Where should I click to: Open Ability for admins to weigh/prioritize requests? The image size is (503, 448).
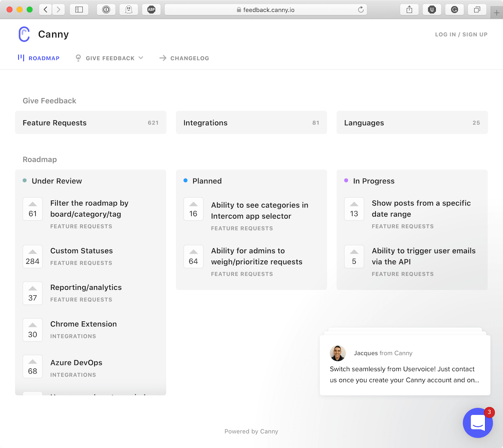click(x=257, y=256)
